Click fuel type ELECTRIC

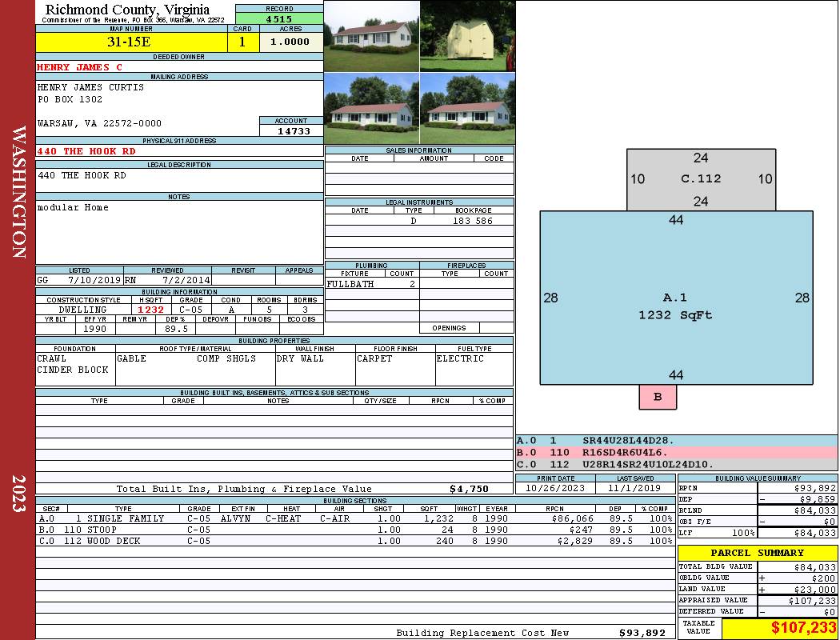460,358
